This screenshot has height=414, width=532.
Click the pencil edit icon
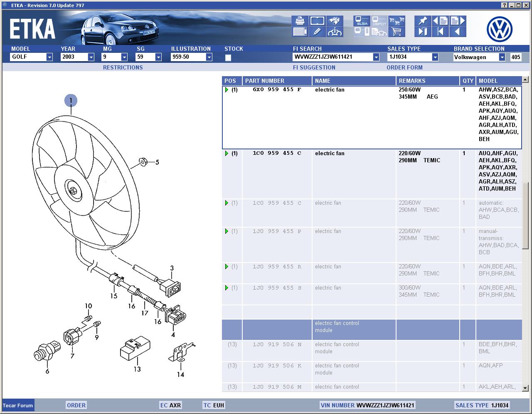coord(317,32)
